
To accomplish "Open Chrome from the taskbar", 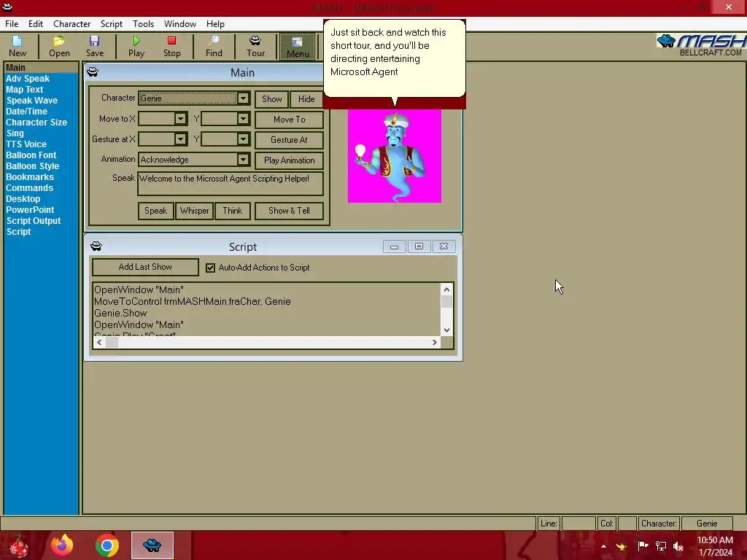I will tap(107, 545).
